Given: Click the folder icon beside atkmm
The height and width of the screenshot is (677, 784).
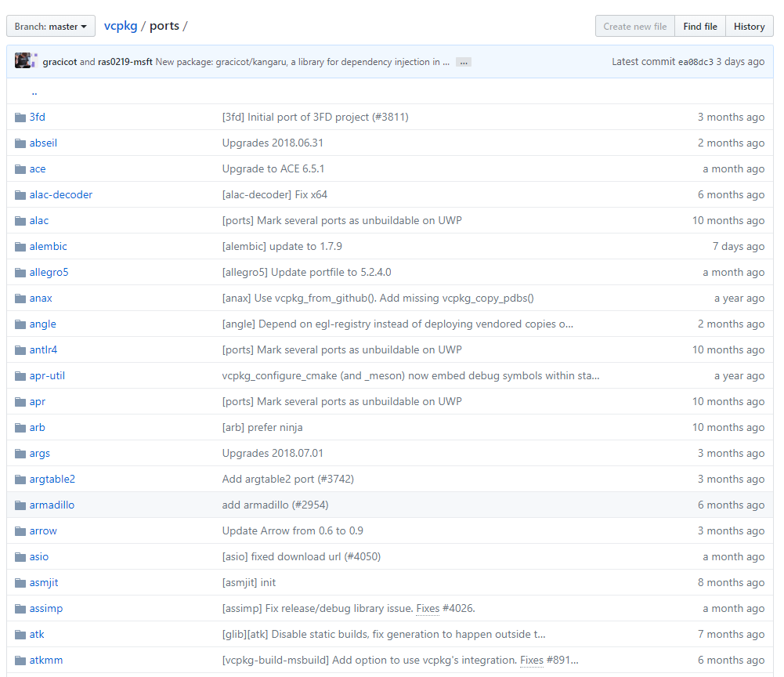Looking at the screenshot, I should 20,660.
